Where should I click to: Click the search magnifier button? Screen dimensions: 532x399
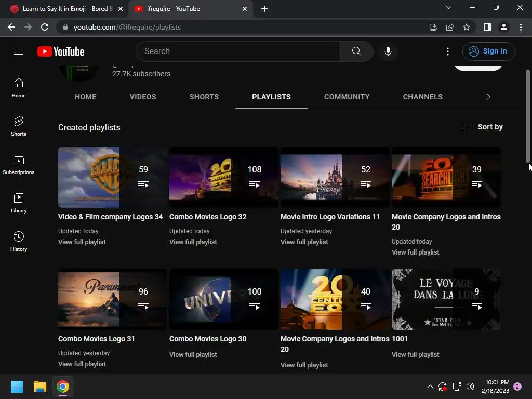(x=356, y=51)
